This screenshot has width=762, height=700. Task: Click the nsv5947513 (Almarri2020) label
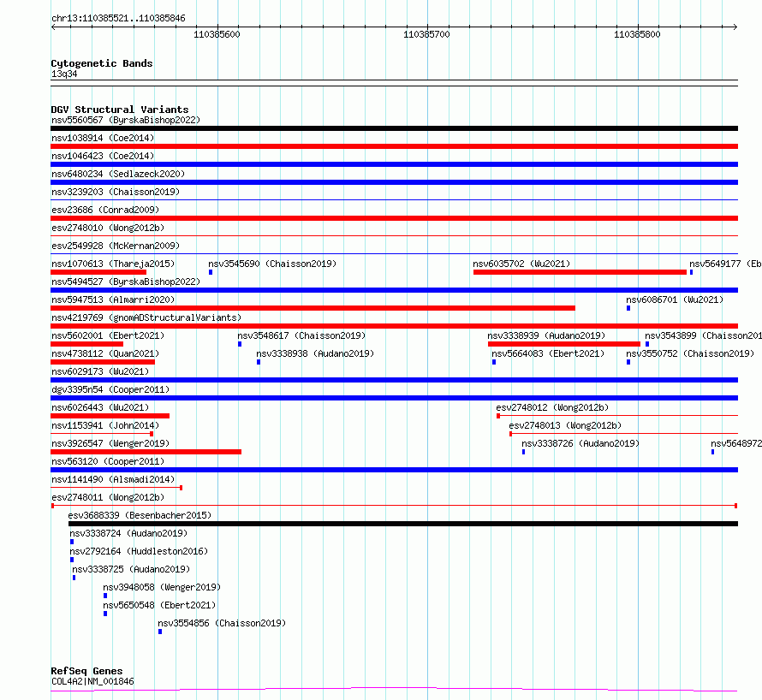tap(113, 300)
